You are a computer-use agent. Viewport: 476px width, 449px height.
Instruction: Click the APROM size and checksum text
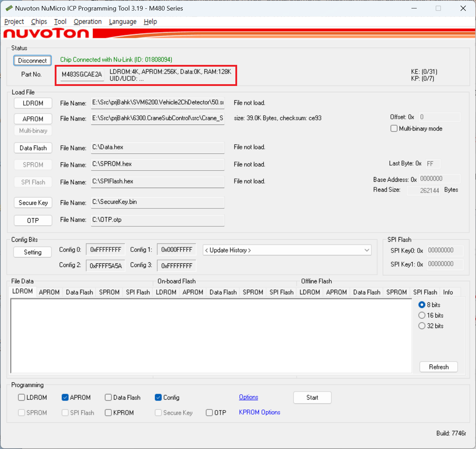[x=277, y=118]
